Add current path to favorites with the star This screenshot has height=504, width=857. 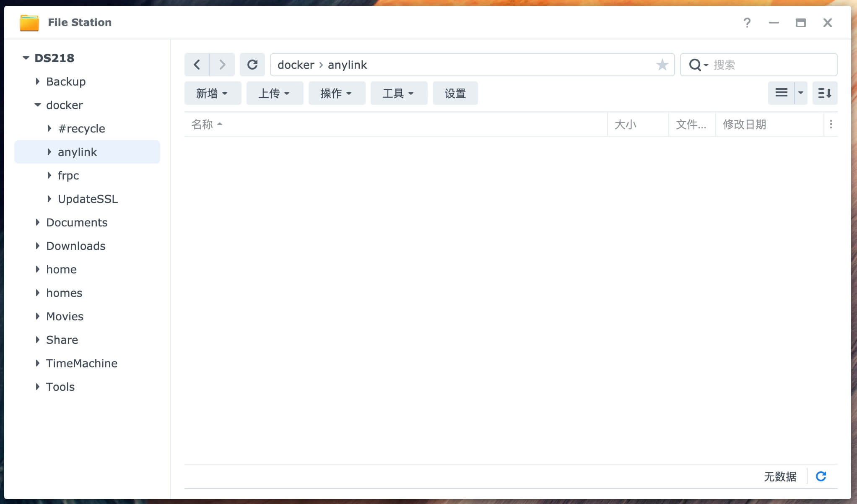(662, 65)
